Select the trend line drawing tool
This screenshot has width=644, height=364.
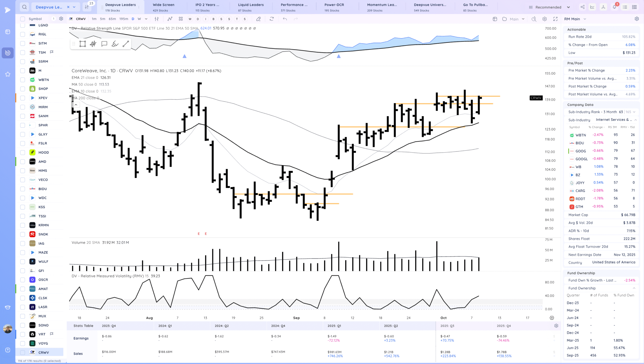tap(126, 44)
